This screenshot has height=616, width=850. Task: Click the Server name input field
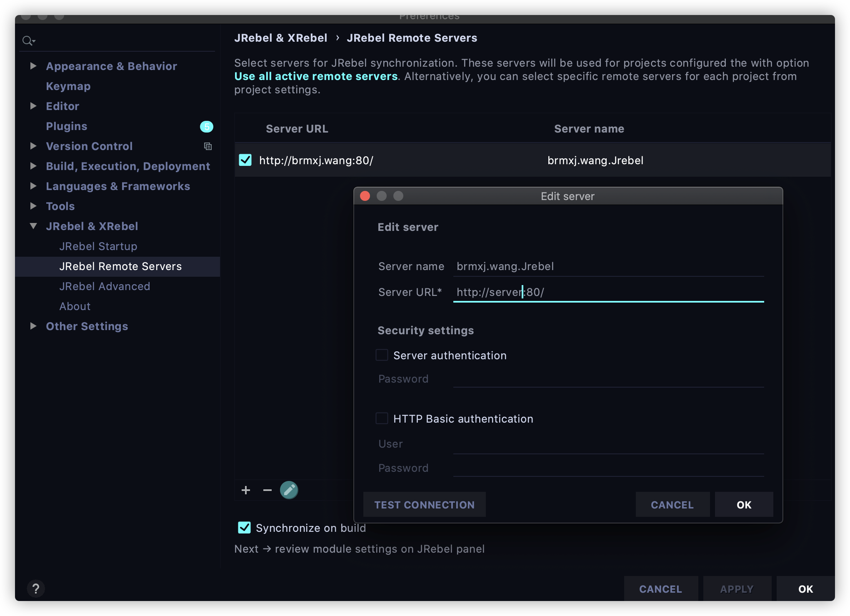point(608,266)
